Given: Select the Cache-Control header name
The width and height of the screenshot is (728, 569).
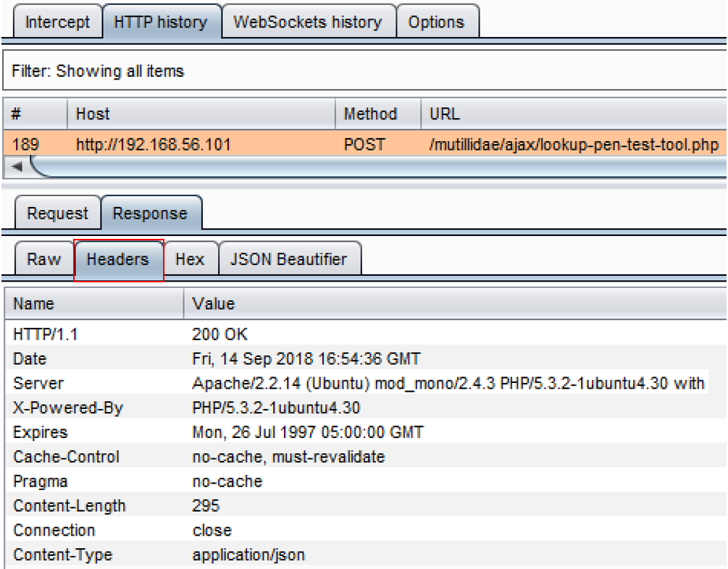Looking at the screenshot, I should pyautogui.click(x=67, y=457).
